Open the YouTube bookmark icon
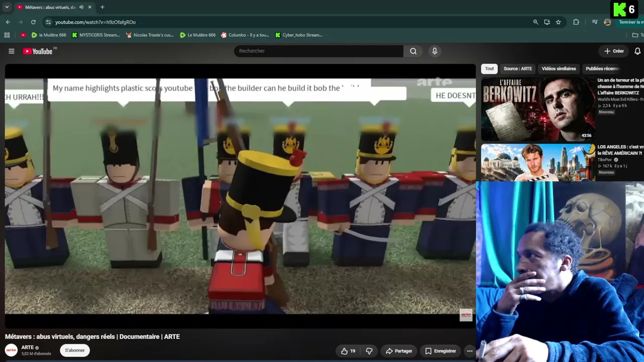Screen dimensions: 644x362 click(23, 35)
